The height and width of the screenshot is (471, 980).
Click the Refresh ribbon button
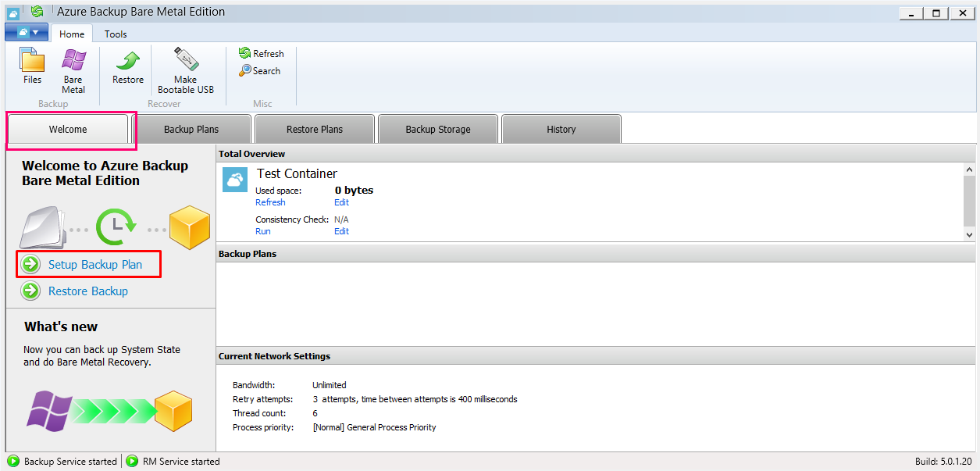(x=262, y=54)
